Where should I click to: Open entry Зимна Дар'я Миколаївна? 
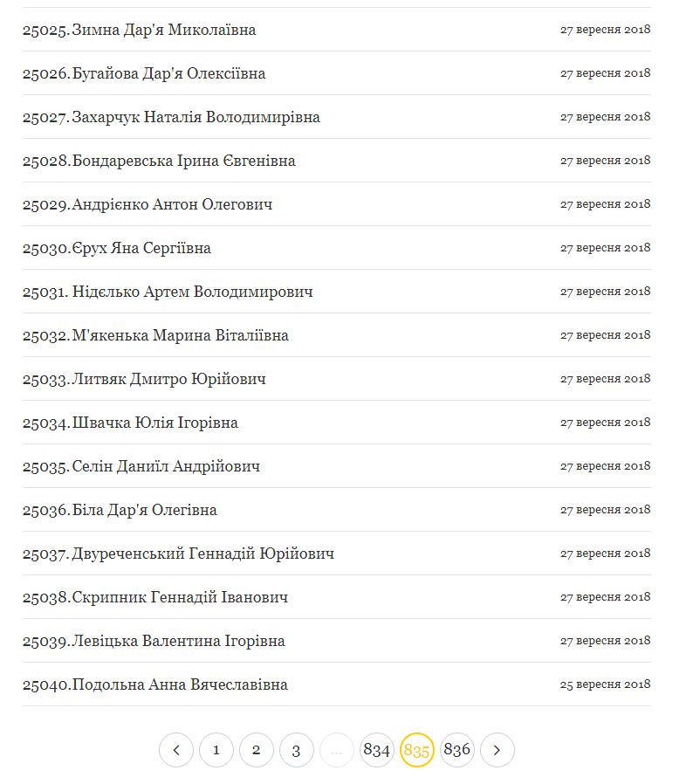(x=164, y=30)
